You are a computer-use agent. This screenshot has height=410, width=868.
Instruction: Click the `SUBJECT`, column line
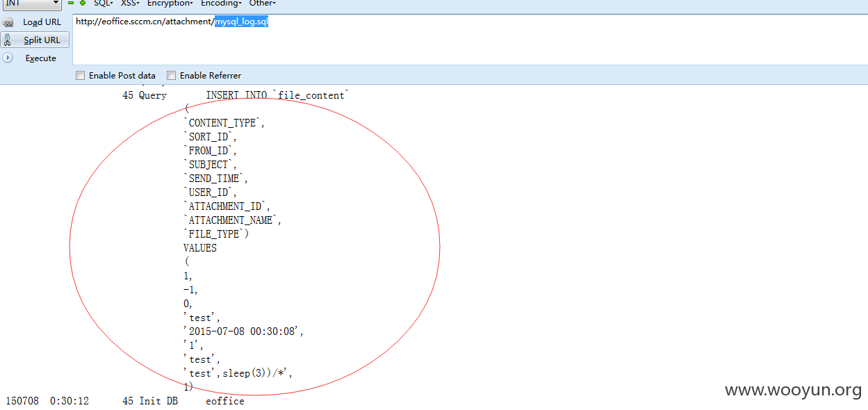(211, 165)
